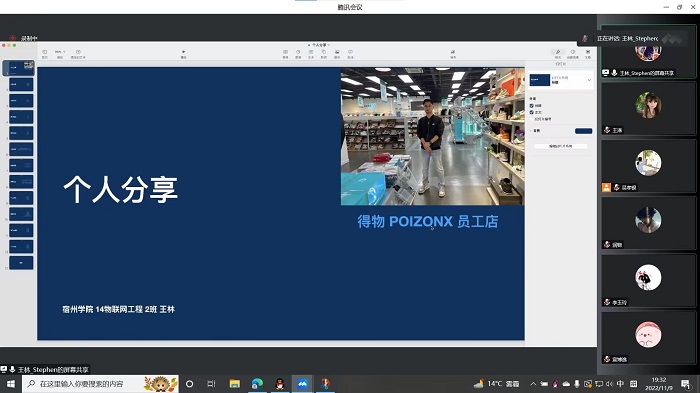The width and height of the screenshot is (700, 393).
Task: Open the Shape insert icon in toolbar
Action: pyautogui.click(x=324, y=54)
